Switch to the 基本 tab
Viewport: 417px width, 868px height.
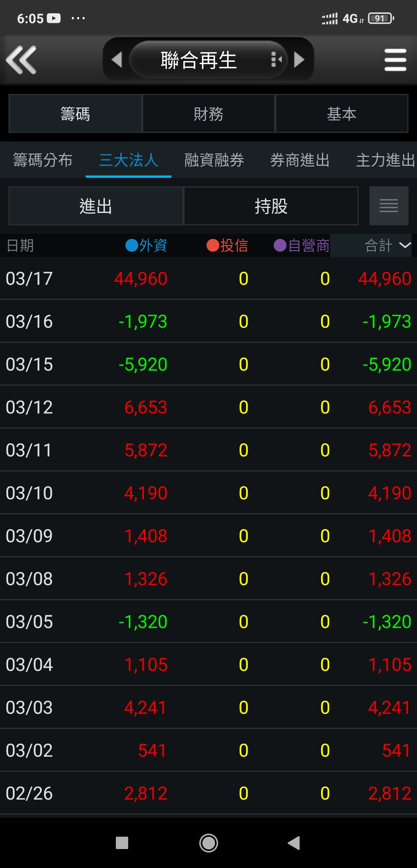(x=342, y=114)
